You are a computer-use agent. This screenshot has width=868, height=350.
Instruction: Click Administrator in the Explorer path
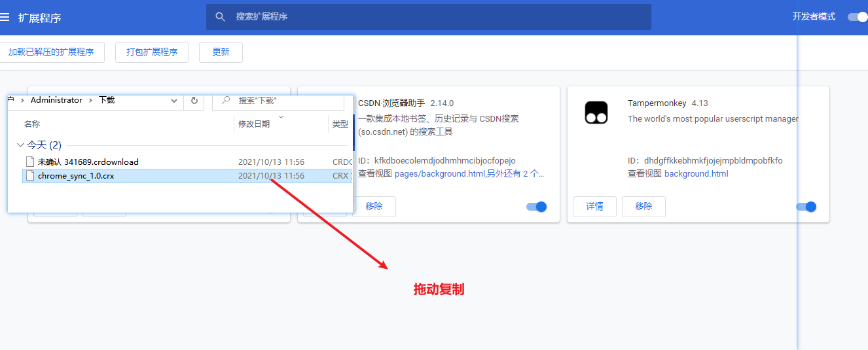point(56,100)
